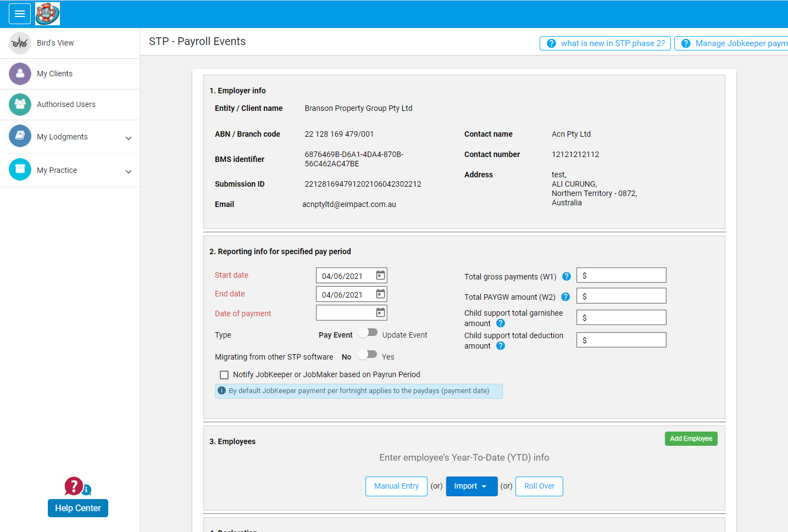Click the help icon beside Total PAYGW amount (W2)
Image resolution: width=788 pixels, height=532 pixels.
coord(565,296)
